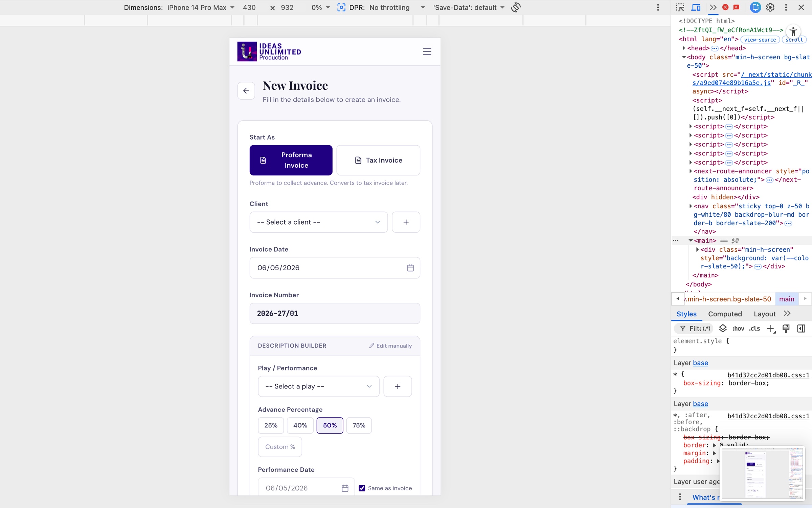Open the blue AI assistance icon
The image size is (812, 508).
(755, 7)
